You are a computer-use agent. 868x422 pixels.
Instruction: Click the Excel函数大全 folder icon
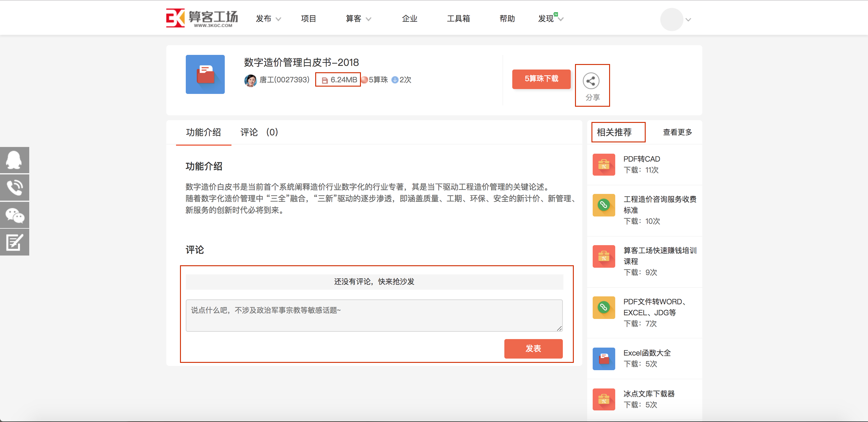click(x=604, y=359)
